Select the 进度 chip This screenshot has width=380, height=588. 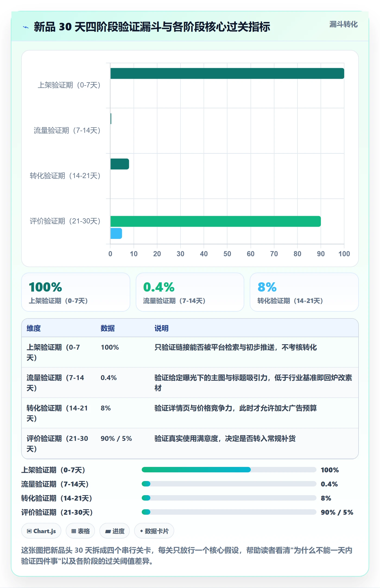tap(115, 531)
